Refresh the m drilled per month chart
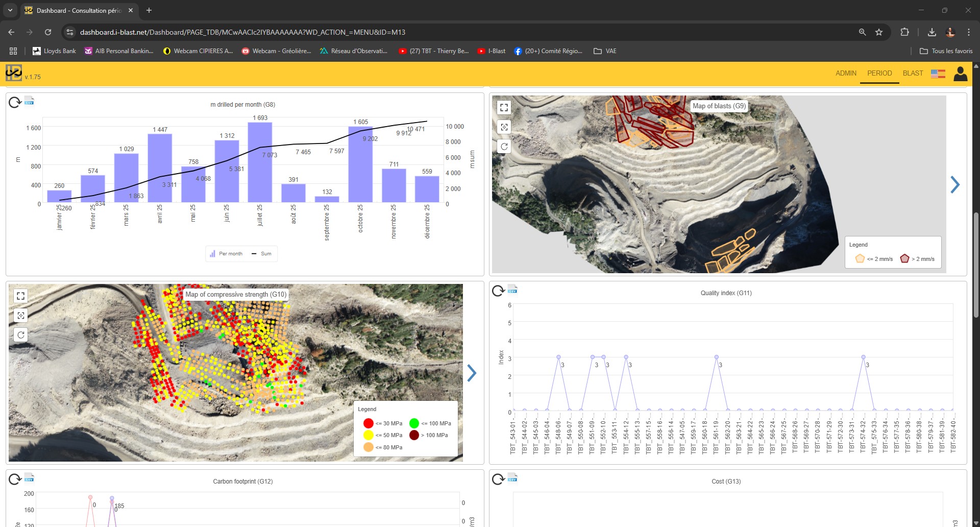 coord(15,102)
